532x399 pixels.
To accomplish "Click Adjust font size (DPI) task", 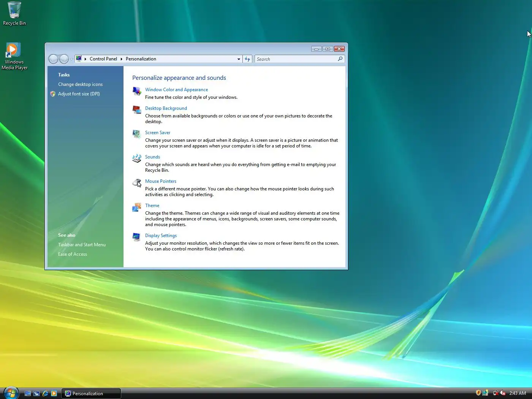I will click(x=79, y=94).
